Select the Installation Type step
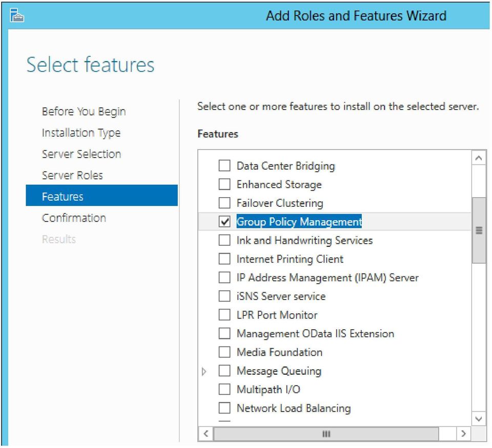The width and height of the screenshot is (492, 448). click(81, 133)
